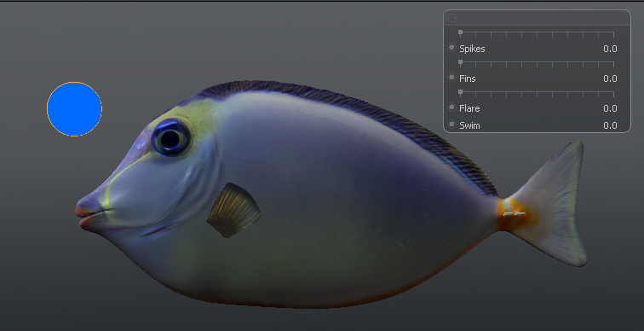Enable the dot beside Swim channel
644x331 pixels.
click(x=451, y=125)
